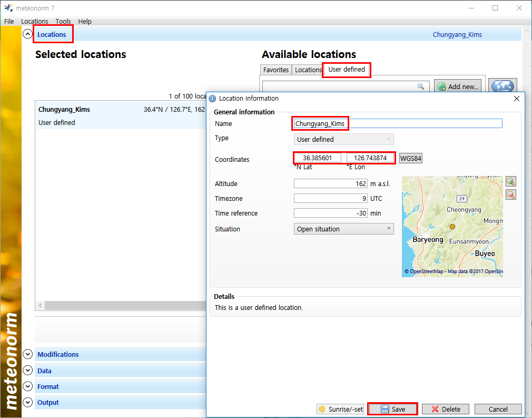Screen dimensions: 532x418
Task: Open Sunrise/-set calculation
Action: click(x=340, y=409)
